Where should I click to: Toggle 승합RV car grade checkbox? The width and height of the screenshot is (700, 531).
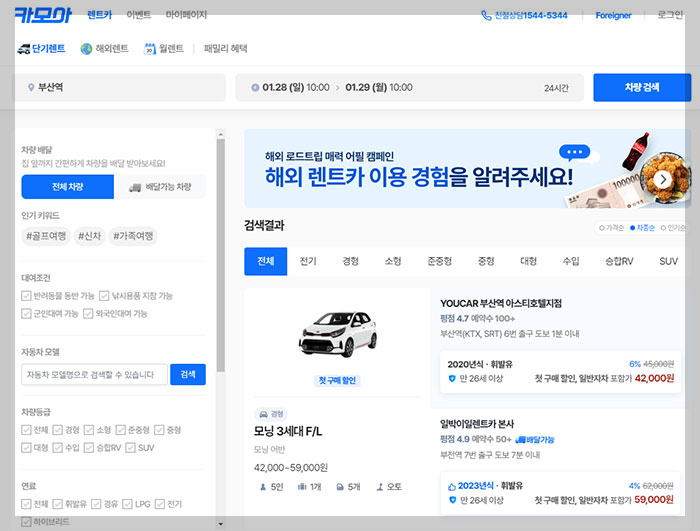(89, 447)
